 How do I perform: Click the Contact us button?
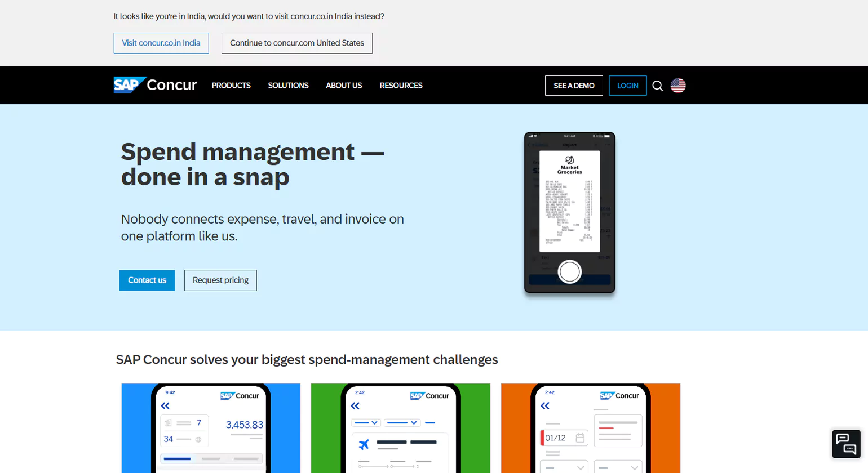pos(147,280)
